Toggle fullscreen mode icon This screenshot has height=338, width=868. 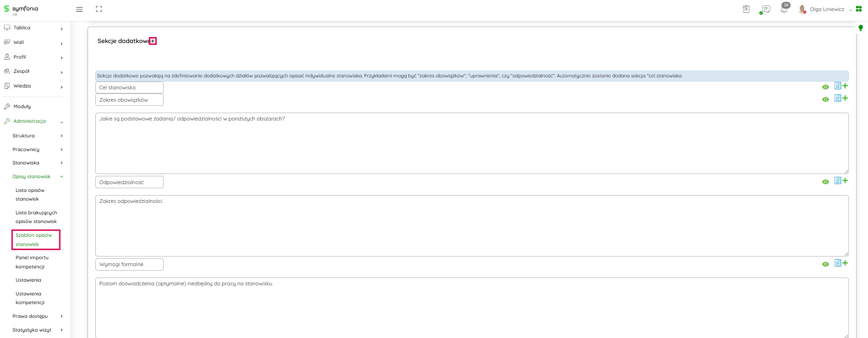tap(99, 9)
